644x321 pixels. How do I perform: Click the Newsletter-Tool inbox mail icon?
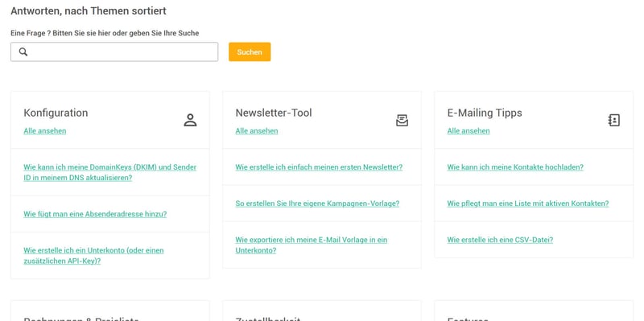coord(402,120)
